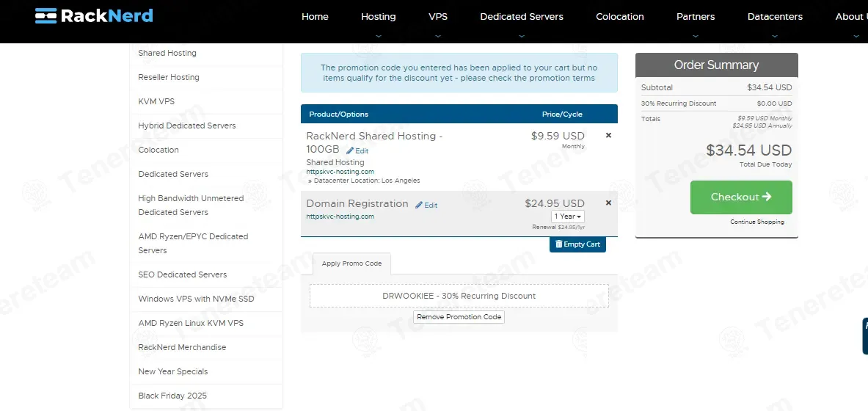
Task: Click the Renewal $24.95/1yr text
Action: tap(558, 227)
